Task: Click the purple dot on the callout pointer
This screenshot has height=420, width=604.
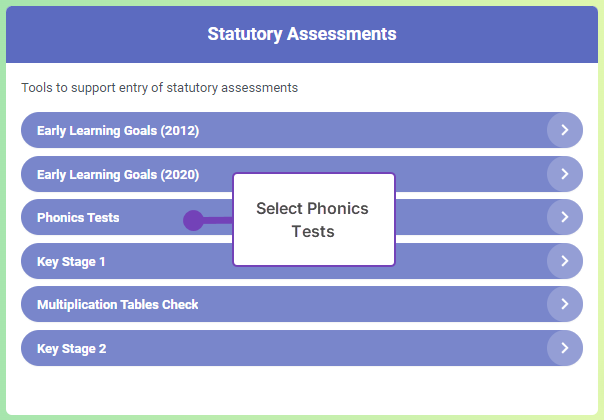Action: [x=193, y=220]
